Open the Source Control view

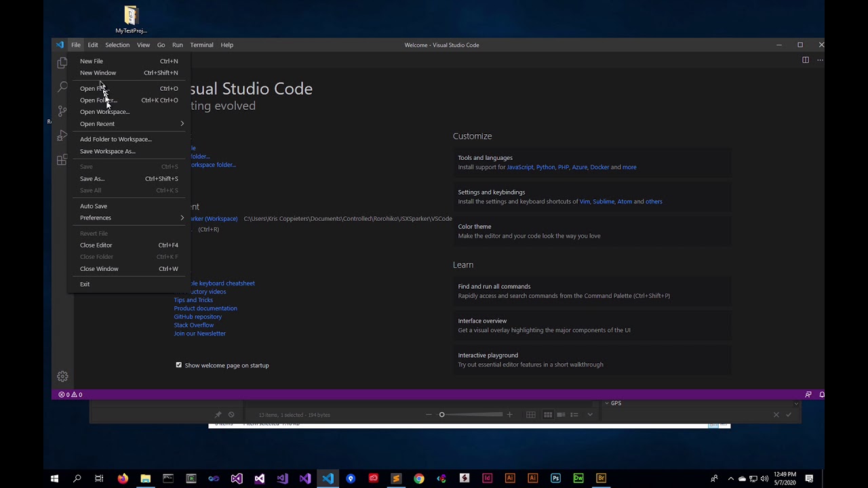tap(62, 110)
